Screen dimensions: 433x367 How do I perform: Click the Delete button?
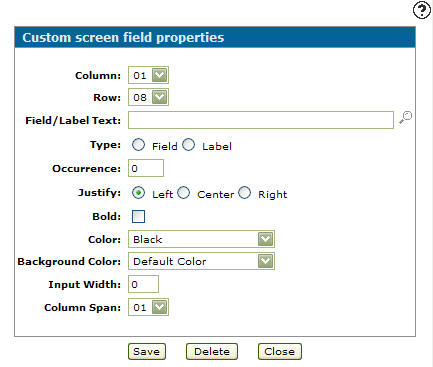click(212, 352)
